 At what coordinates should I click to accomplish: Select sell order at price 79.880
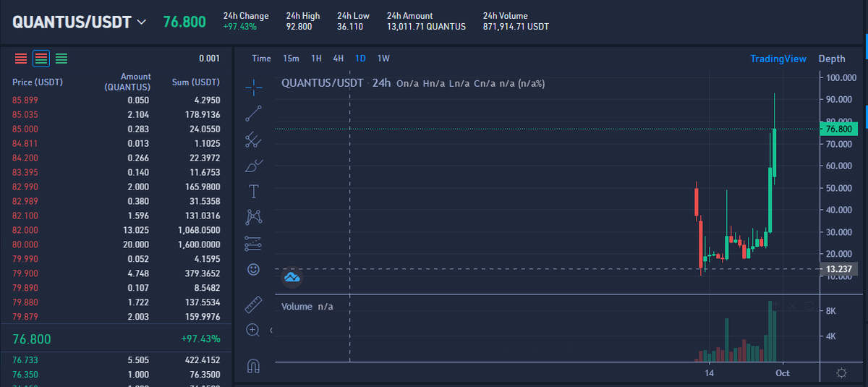click(116, 302)
